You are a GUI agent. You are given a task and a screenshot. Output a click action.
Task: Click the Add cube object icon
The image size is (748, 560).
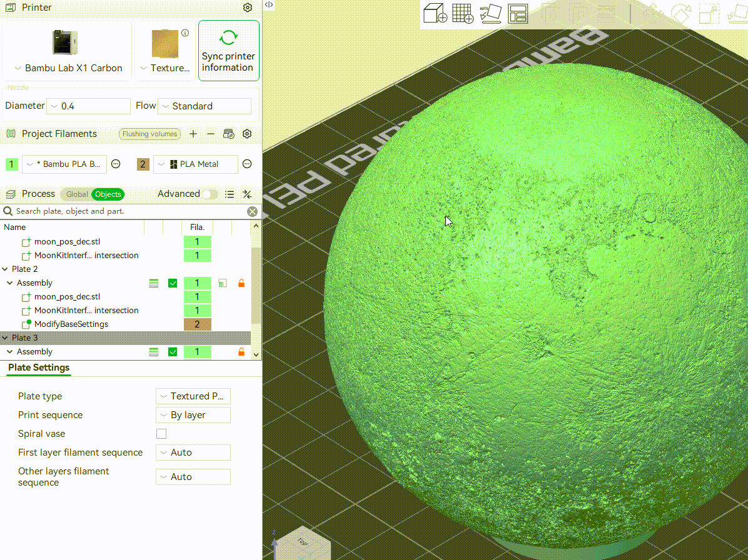click(x=435, y=13)
